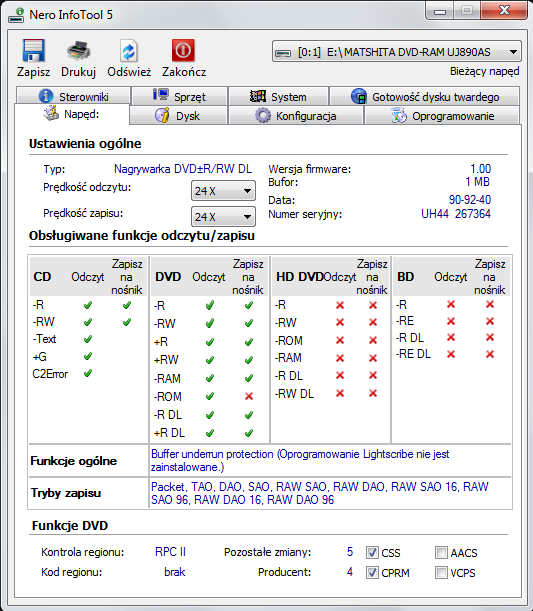
Task: Click the gear icon on the Konfiguracja tab
Action: point(263,116)
